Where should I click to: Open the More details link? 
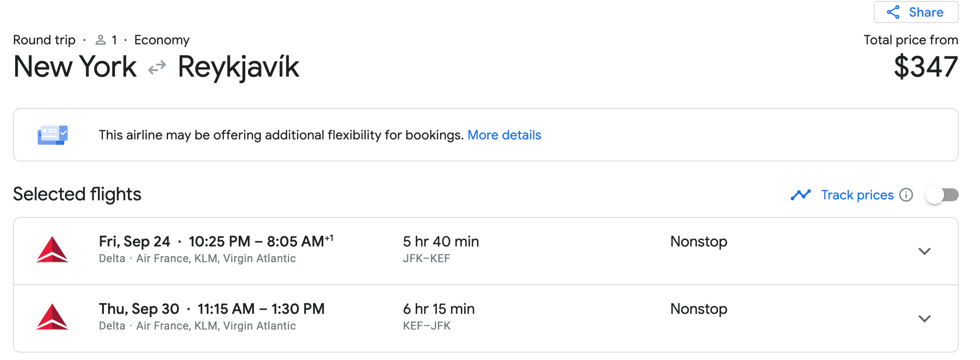pyautogui.click(x=504, y=135)
